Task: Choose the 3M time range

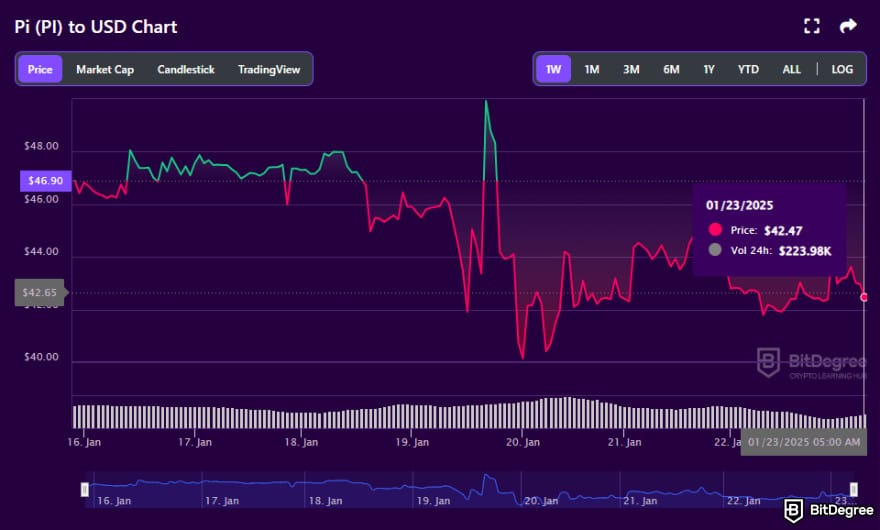Action: [x=631, y=69]
